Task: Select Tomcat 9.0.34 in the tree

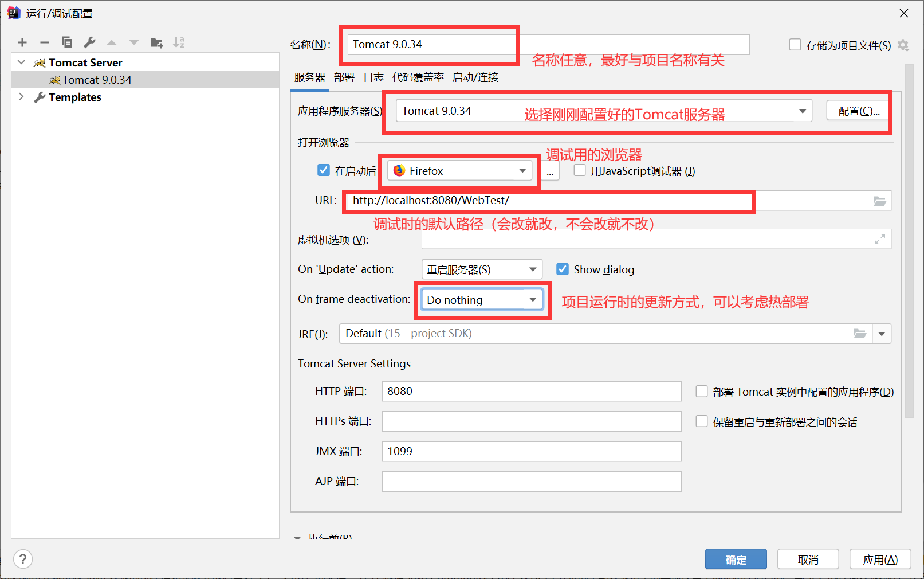Action: (x=96, y=80)
